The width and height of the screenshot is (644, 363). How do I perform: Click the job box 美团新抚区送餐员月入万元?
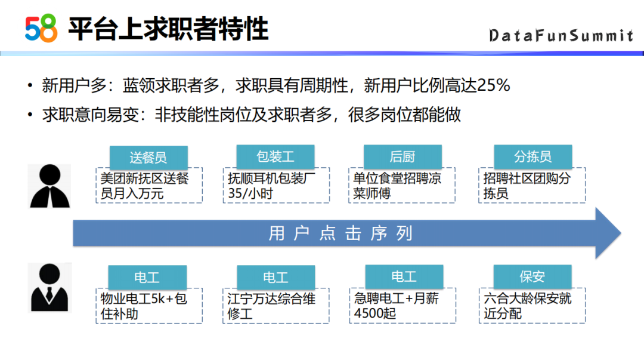click(x=149, y=186)
